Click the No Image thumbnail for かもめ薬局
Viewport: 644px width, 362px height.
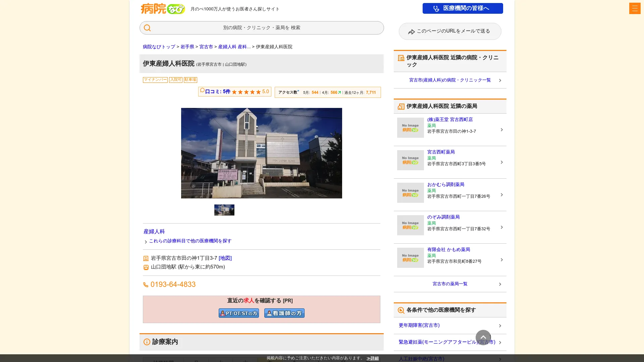click(x=410, y=258)
